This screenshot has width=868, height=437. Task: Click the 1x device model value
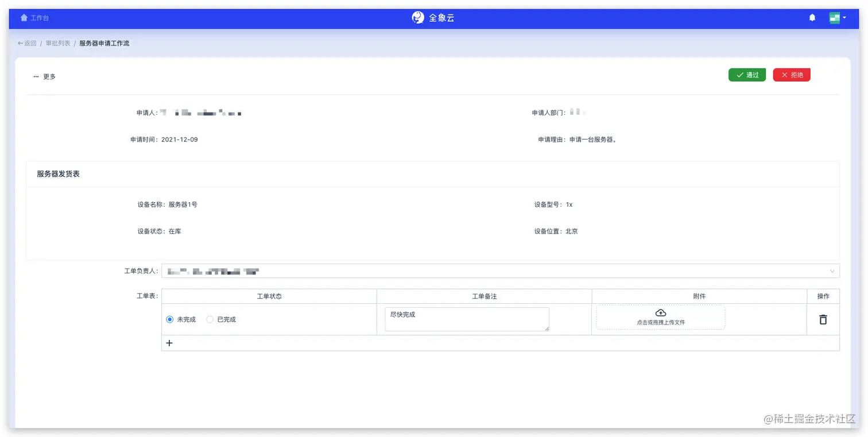[x=569, y=204]
